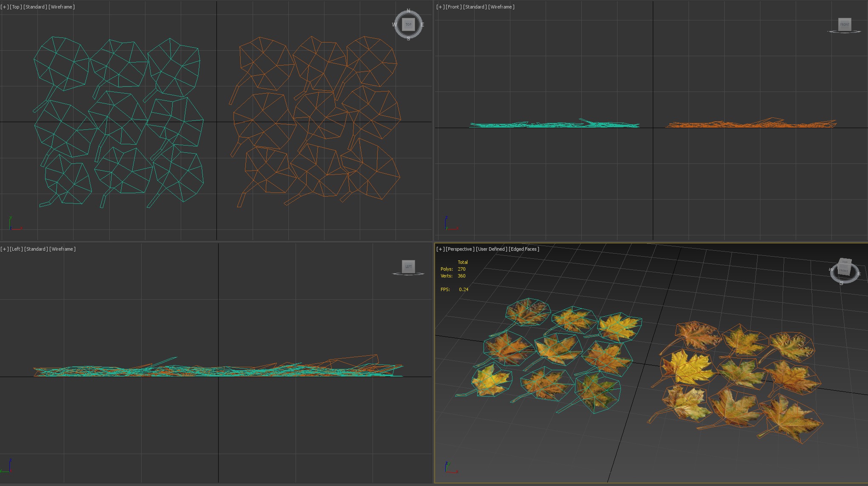Open the [Front] point-of-view menu
This screenshot has height=486, width=868.
[x=454, y=7]
